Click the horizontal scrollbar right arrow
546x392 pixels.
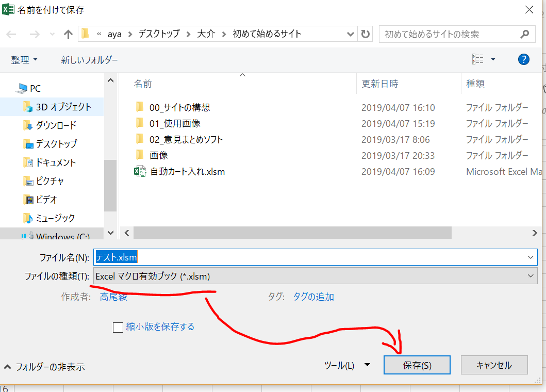[535, 233]
